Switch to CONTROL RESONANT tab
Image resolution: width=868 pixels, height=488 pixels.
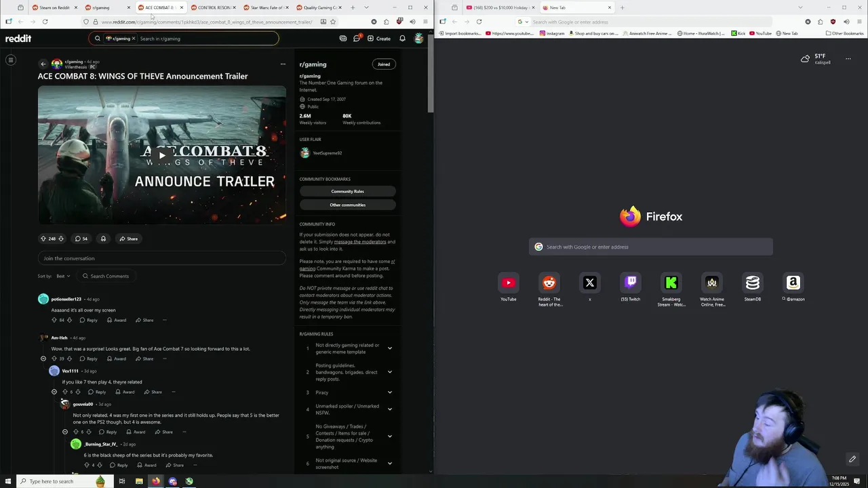point(212,7)
